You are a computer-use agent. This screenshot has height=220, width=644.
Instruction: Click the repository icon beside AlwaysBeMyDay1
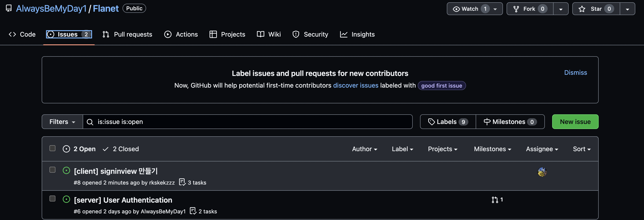(9, 8)
